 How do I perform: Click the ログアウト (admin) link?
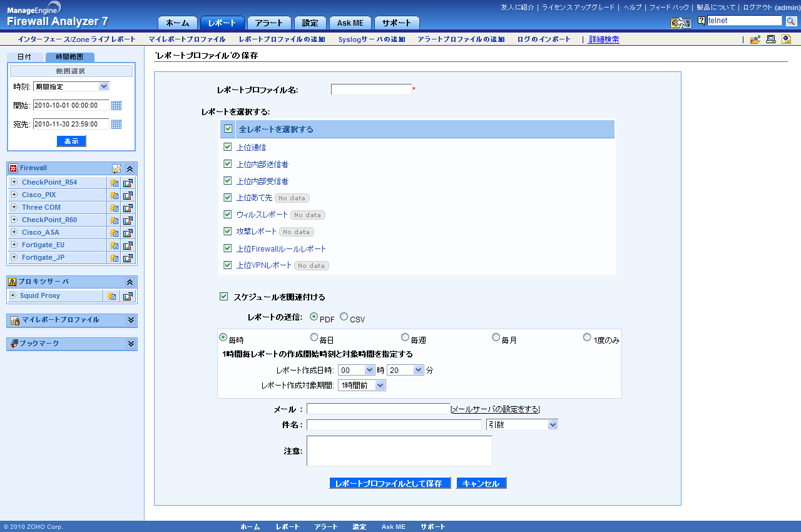click(771, 8)
